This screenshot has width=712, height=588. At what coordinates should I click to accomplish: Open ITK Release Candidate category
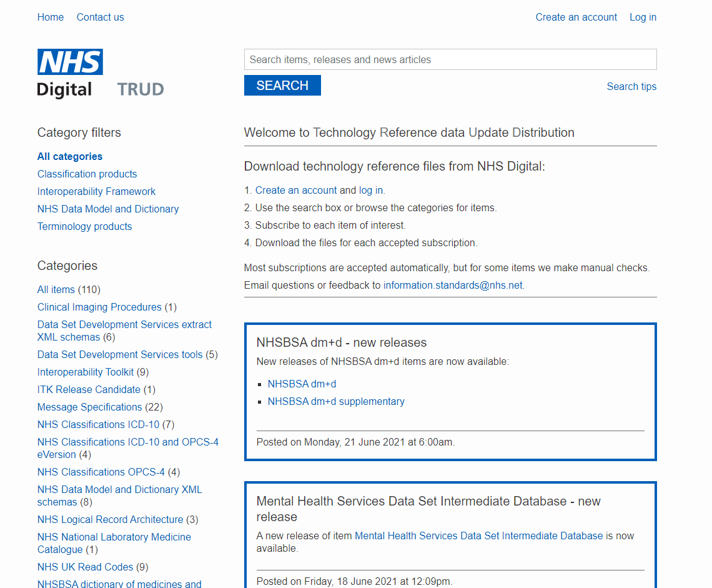[89, 389]
